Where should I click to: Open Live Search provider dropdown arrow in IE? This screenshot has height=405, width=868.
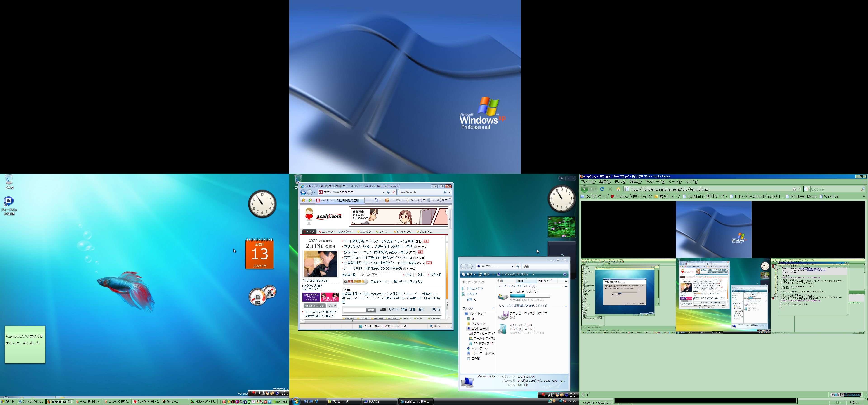pyautogui.click(x=450, y=192)
